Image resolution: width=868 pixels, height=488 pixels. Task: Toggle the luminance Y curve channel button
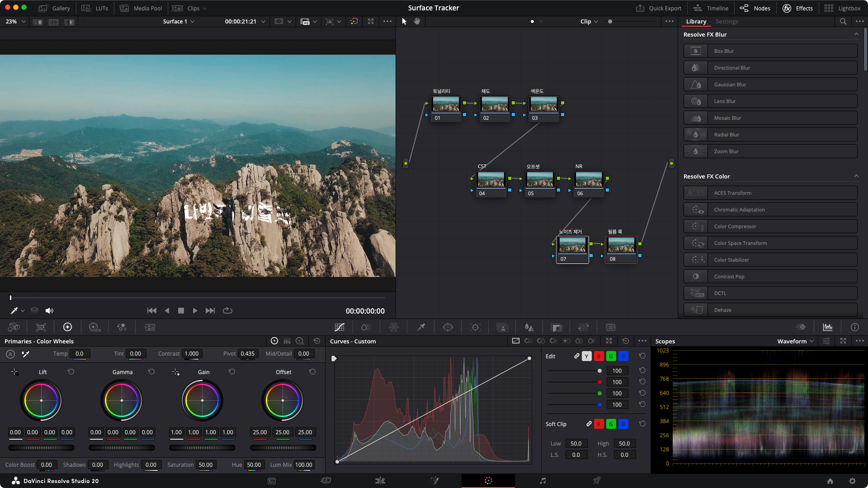pyautogui.click(x=586, y=357)
